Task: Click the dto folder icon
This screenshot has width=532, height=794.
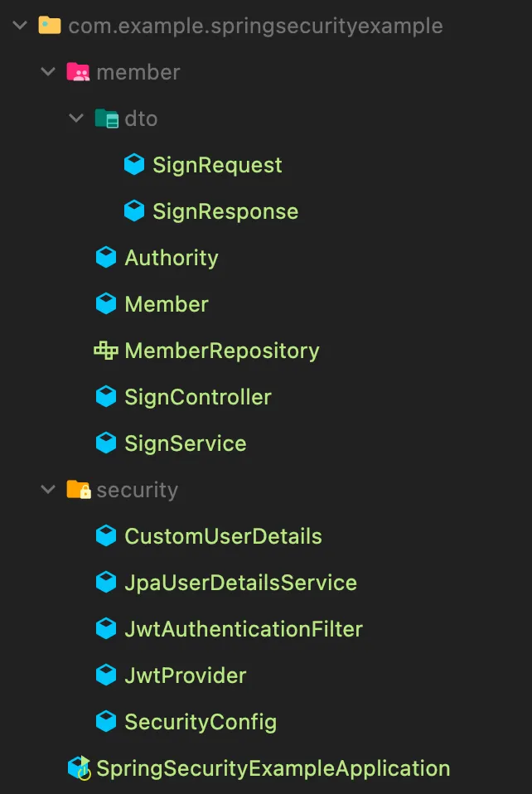Action: click(x=106, y=119)
